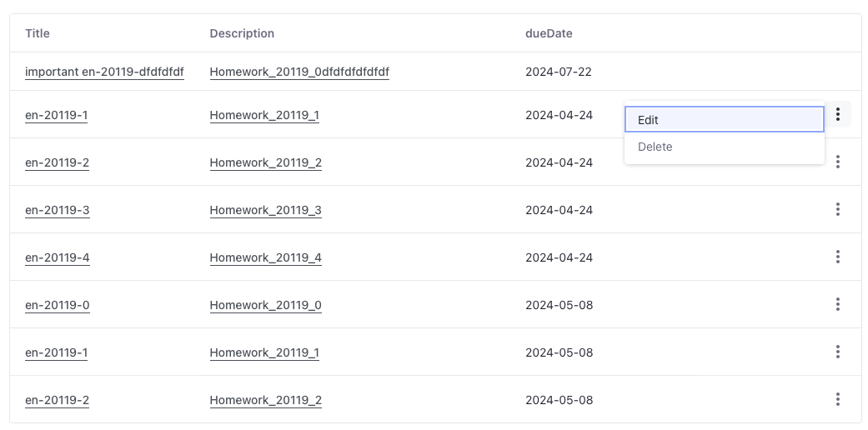The image size is (868, 430).
Task: Click the en-20119-3 title link
Action: click(58, 210)
